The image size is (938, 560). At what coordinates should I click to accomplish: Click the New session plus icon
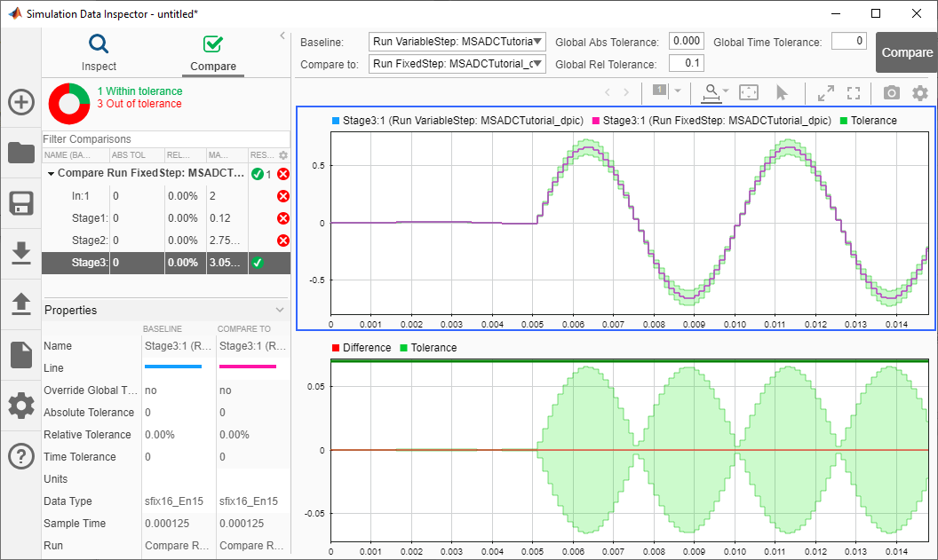(20, 102)
